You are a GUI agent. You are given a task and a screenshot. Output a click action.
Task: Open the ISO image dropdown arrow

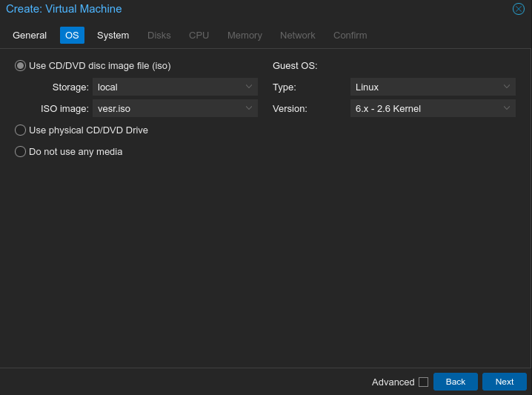point(249,108)
